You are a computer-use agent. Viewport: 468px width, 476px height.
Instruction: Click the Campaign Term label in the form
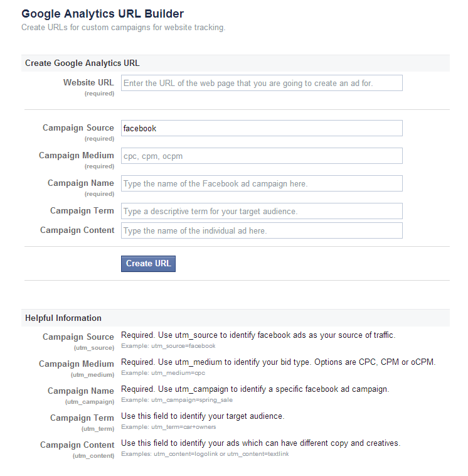(x=82, y=211)
